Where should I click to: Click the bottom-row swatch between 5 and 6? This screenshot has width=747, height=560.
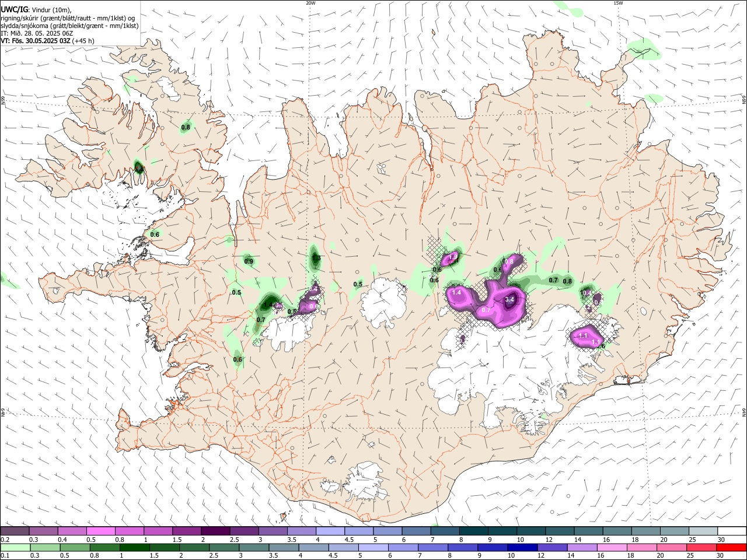373,548
